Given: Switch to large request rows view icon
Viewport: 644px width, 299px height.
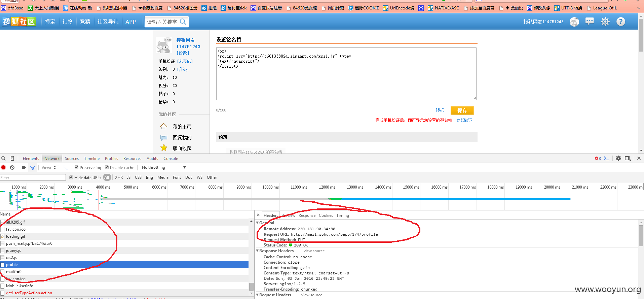Looking at the screenshot, I should tap(56, 167).
